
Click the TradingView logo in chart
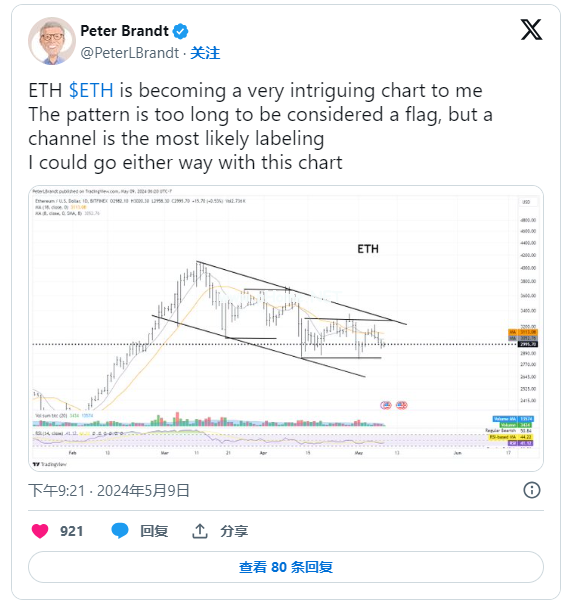[x=50, y=464]
